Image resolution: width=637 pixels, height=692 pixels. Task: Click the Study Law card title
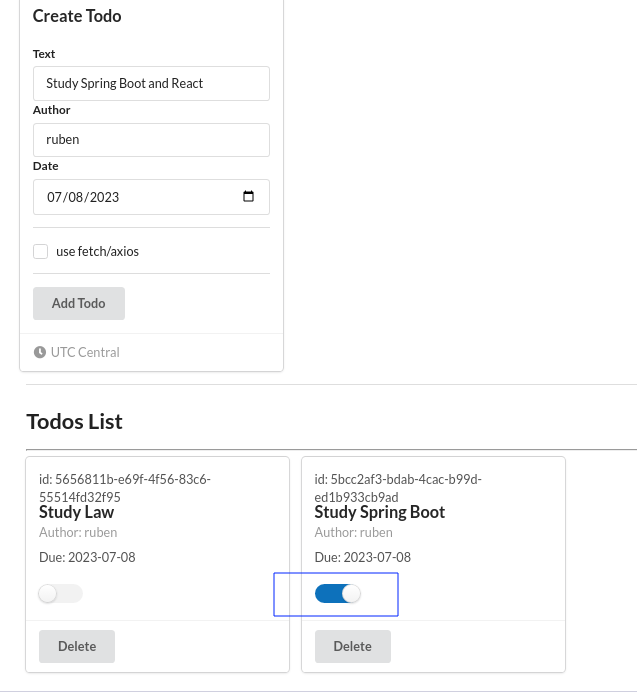point(76,512)
